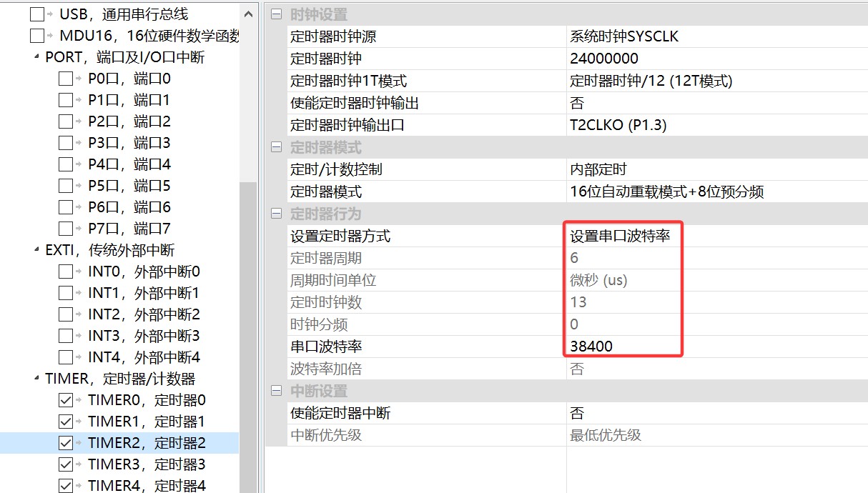Click the 使能定时器中断 property label

coord(340,413)
